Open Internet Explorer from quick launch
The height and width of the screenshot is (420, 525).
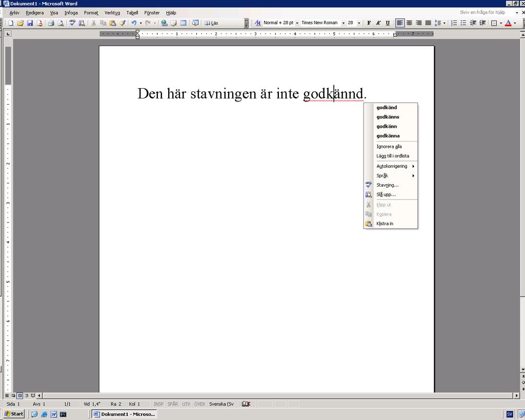click(44, 414)
